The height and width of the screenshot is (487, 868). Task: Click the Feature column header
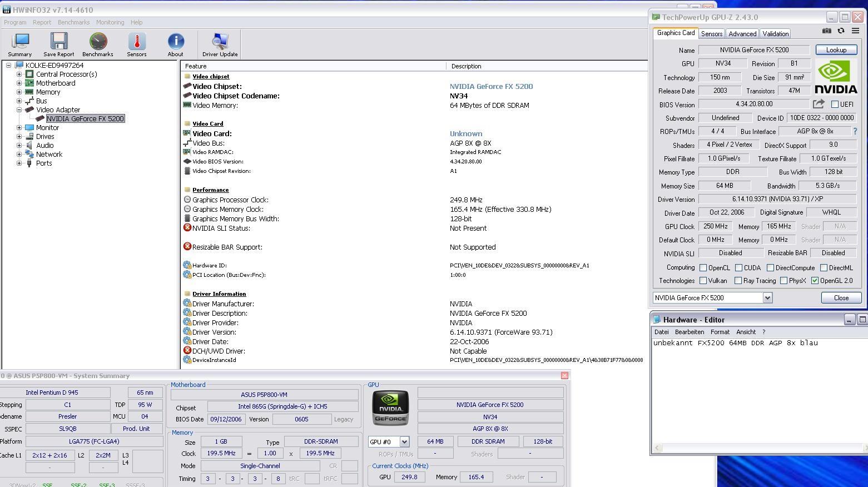[x=313, y=66]
